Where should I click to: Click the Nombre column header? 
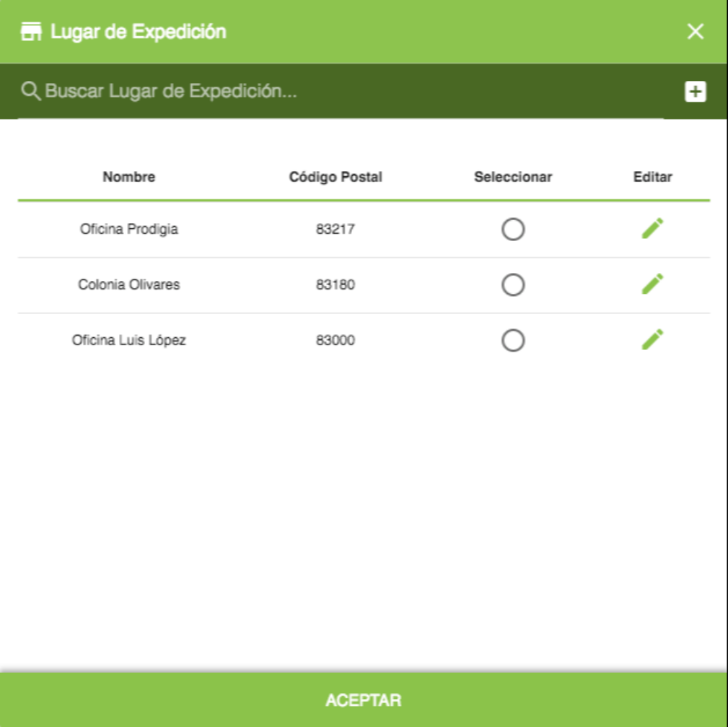pyautogui.click(x=129, y=177)
